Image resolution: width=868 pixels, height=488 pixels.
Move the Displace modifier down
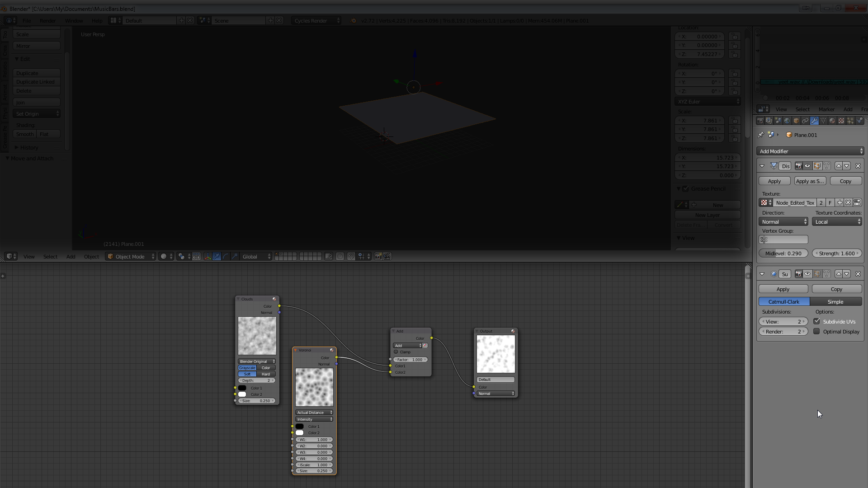[x=847, y=166]
